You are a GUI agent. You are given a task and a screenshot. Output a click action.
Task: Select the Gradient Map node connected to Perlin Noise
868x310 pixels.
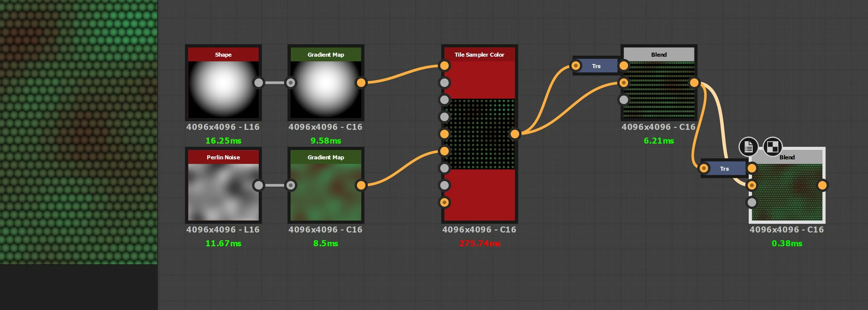tap(326, 185)
